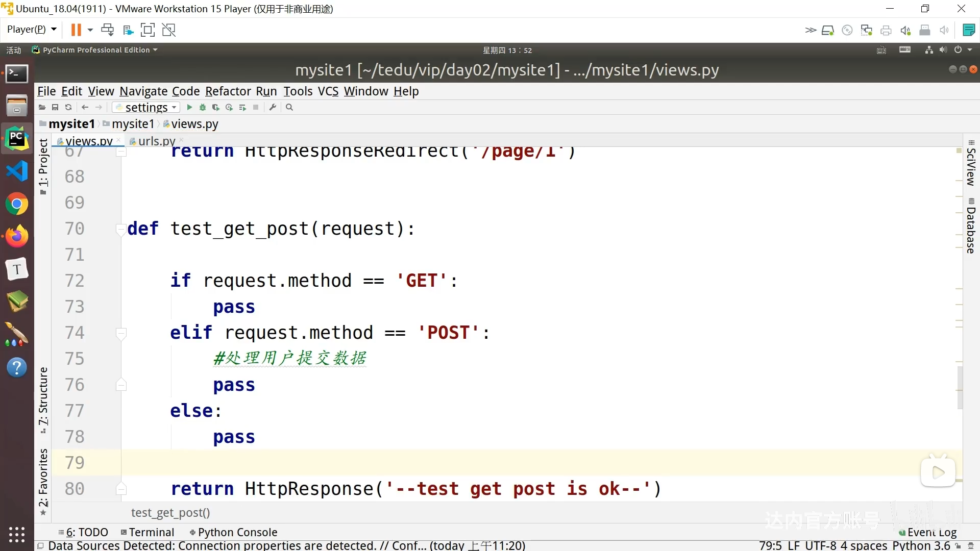This screenshot has height=551, width=980.
Task: Open the Terminal tool window
Action: (148, 533)
